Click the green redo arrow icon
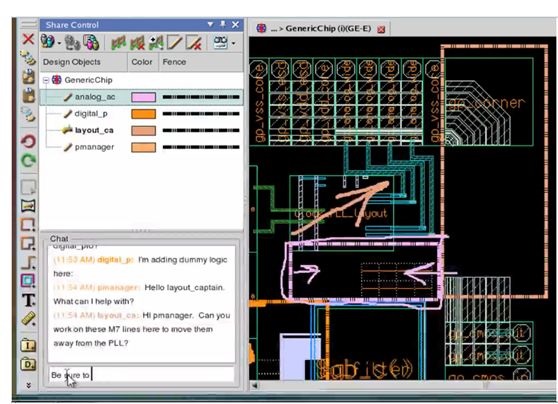This screenshot has height=404, width=558. [28, 160]
